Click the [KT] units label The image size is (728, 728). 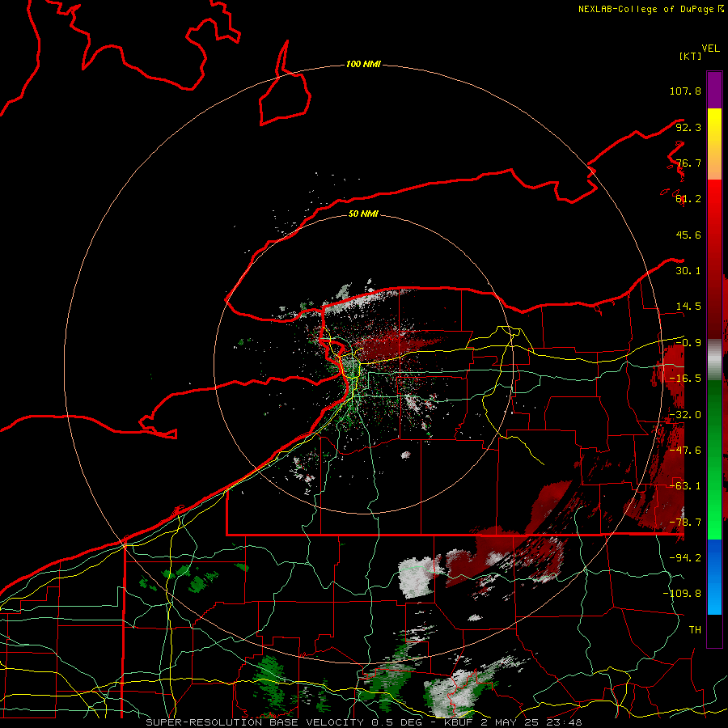(x=691, y=56)
